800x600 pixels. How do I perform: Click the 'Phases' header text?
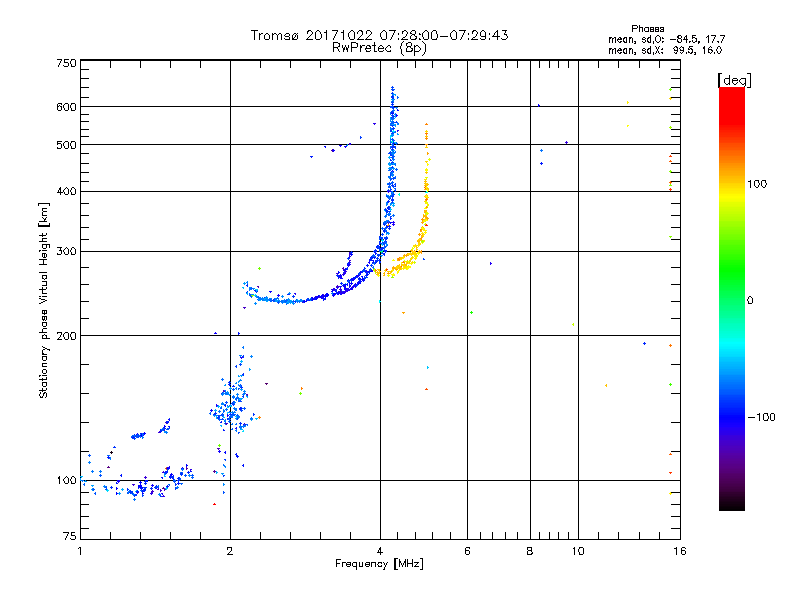pos(647,29)
